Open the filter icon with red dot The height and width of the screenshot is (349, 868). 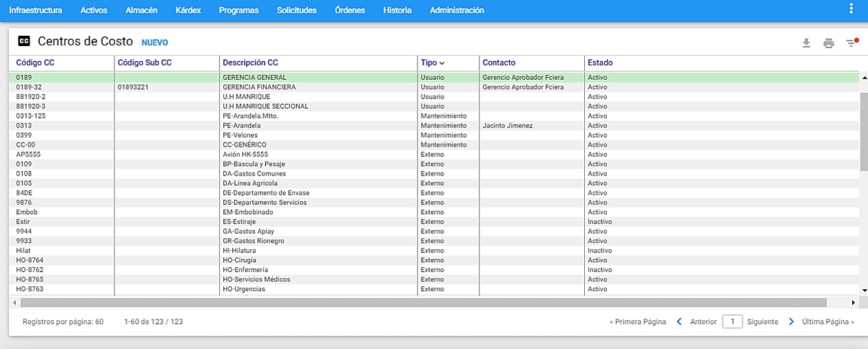[852, 43]
